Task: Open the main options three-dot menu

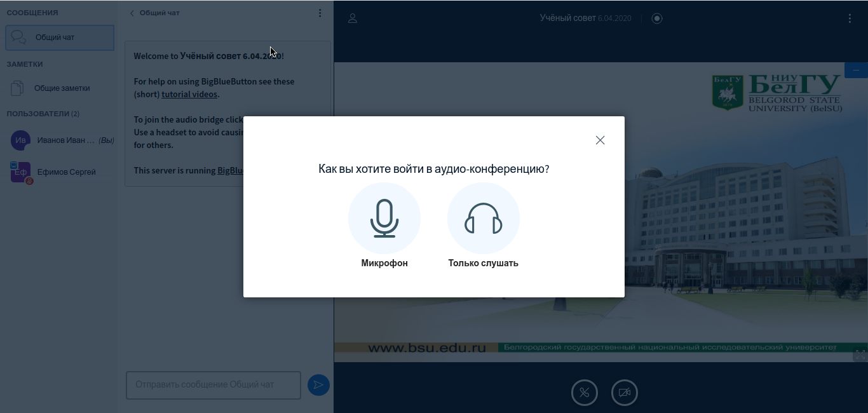Action: coord(850,18)
